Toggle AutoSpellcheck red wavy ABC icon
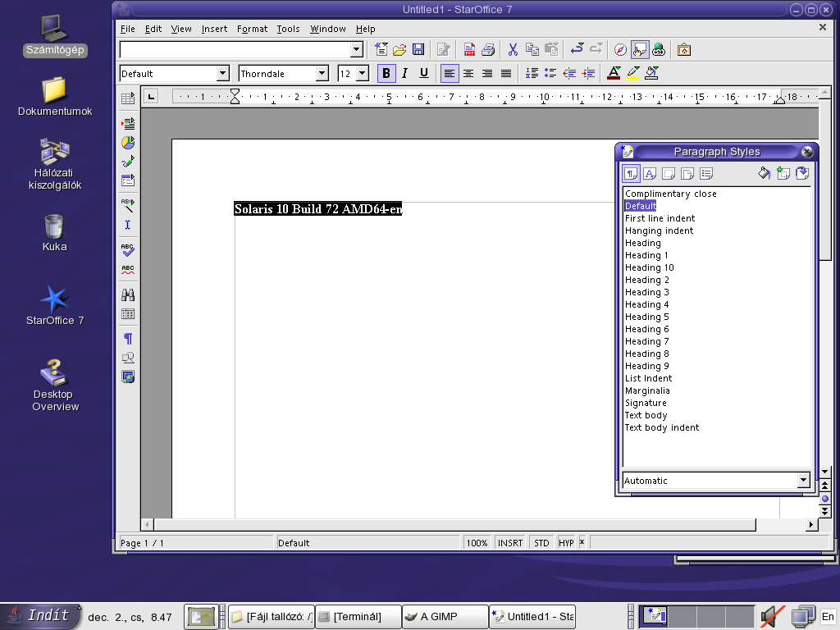The image size is (840, 630). pos(128,269)
